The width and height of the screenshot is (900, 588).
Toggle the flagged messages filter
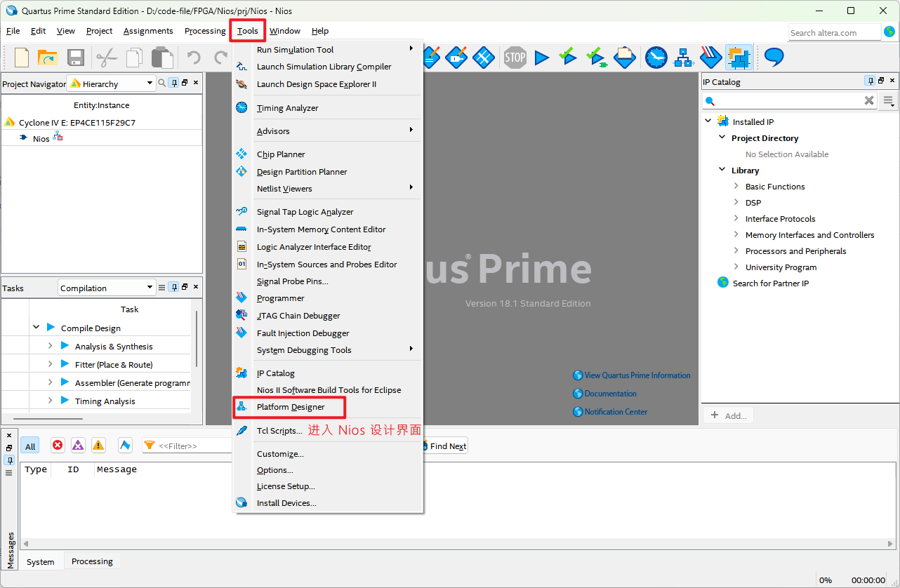click(x=125, y=445)
